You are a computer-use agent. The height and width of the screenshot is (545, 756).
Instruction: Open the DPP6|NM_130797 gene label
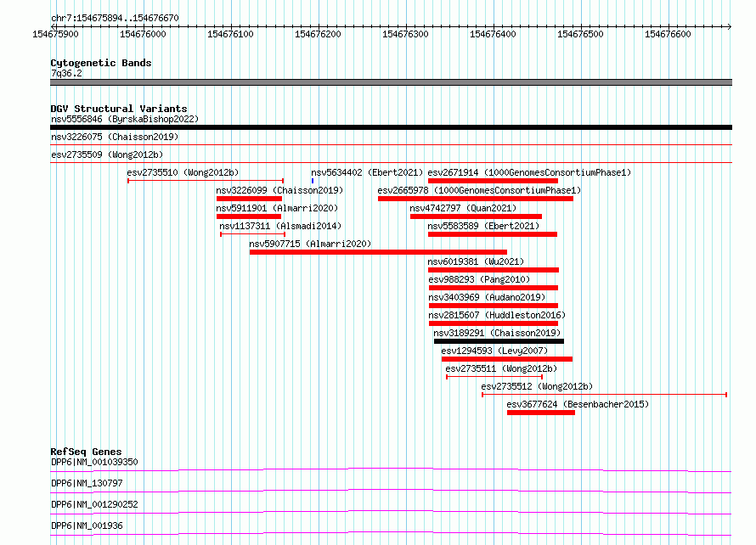87,483
